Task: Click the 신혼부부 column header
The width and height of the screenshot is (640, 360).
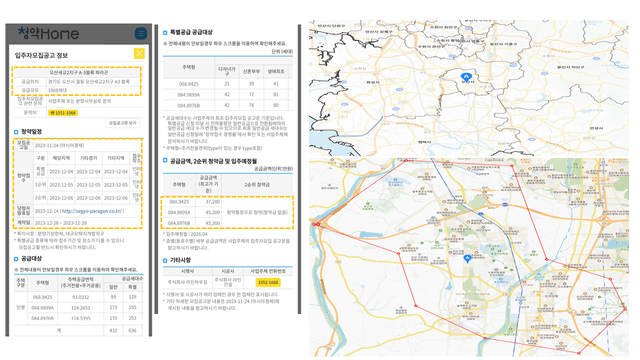Action: click(251, 71)
